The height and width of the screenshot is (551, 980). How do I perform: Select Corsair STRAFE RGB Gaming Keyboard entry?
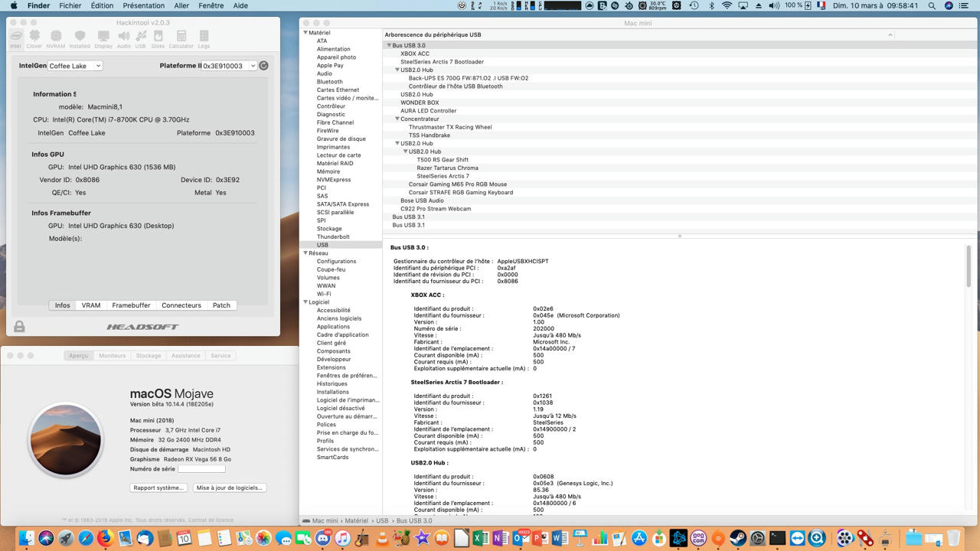[461, 192]
